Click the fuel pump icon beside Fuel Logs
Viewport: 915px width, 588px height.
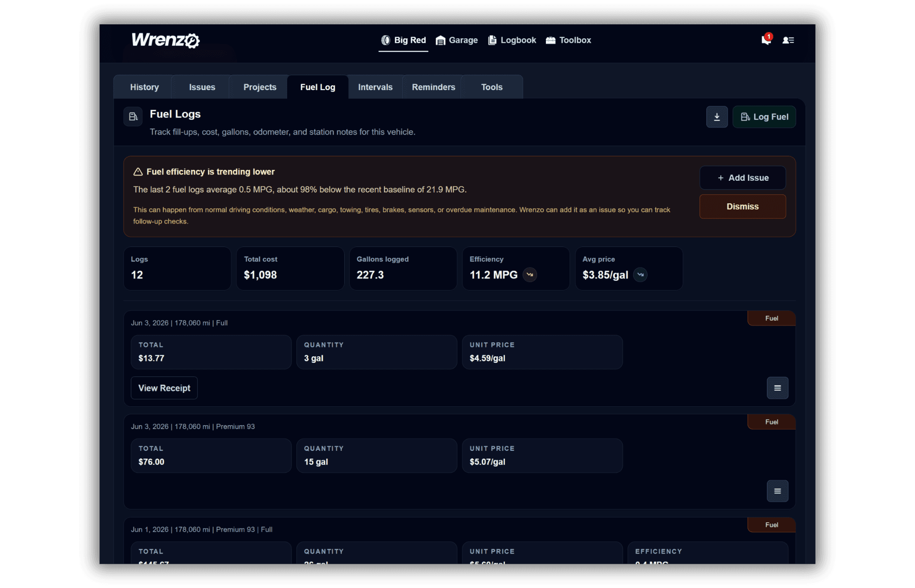tap(133, 116)
